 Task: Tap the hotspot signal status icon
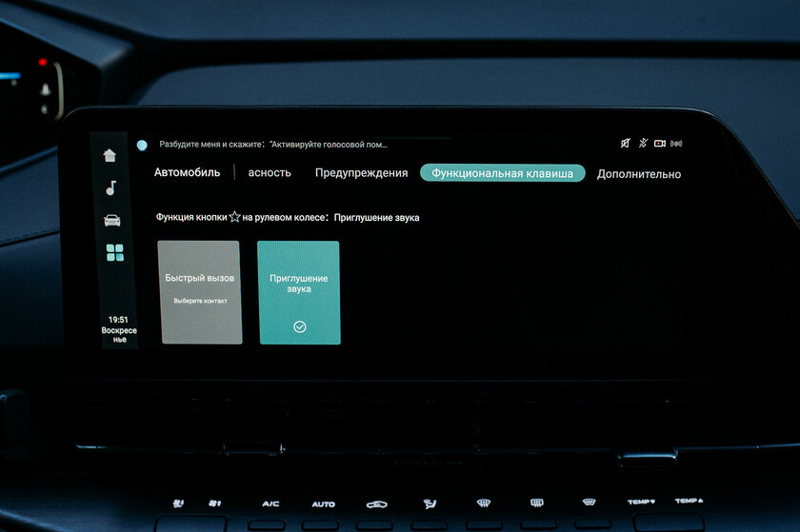tap(676, 144)
